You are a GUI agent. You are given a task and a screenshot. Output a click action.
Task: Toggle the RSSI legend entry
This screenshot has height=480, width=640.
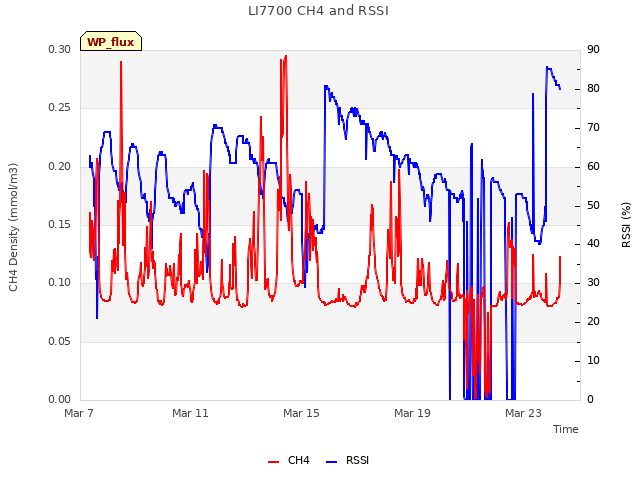tap(347, 460)
